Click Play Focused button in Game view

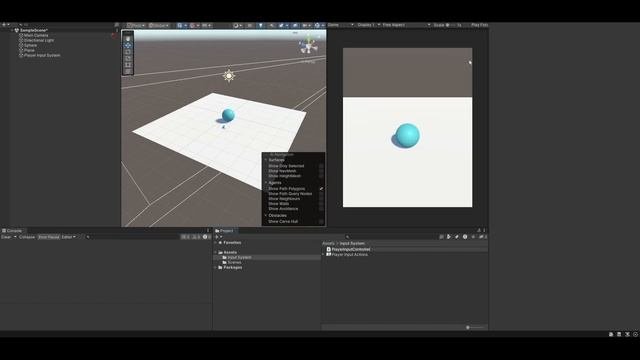(479, 25)
